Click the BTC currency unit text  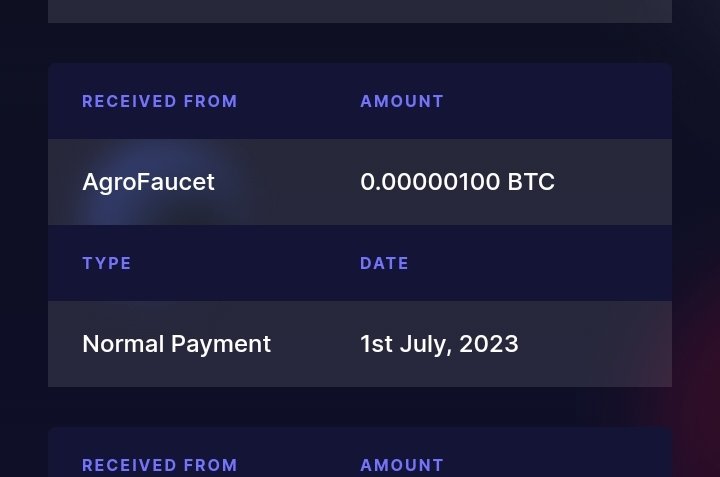point(531,182)
